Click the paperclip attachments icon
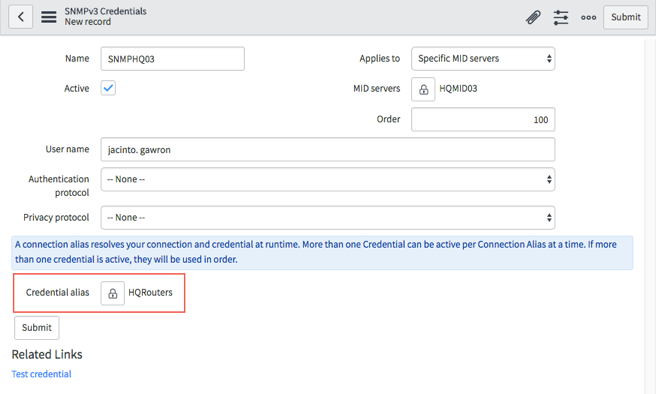Image resolution: width=656 pixels, height=394 pixels. pos(533,18)
